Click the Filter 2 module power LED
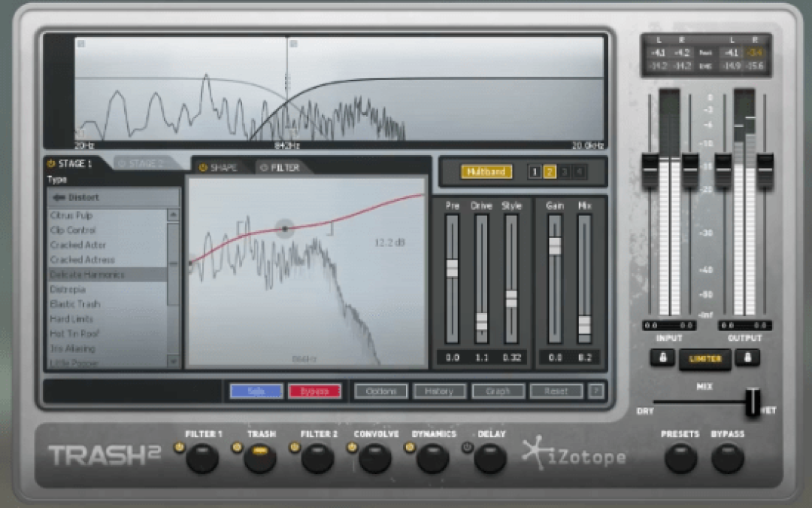Image resolution: width=812 pixels, height=508 pixels. coord(295,447)
